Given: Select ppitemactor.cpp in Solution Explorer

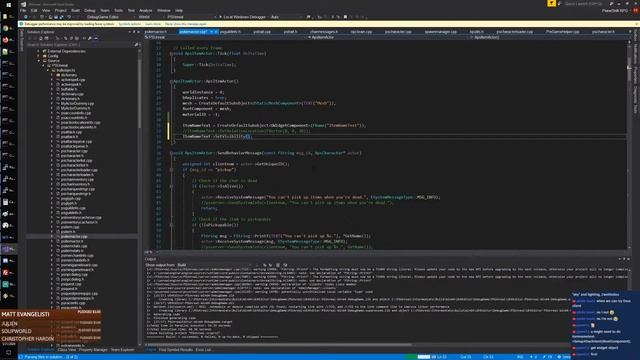Looking at the screenshot, I should 74,236.
